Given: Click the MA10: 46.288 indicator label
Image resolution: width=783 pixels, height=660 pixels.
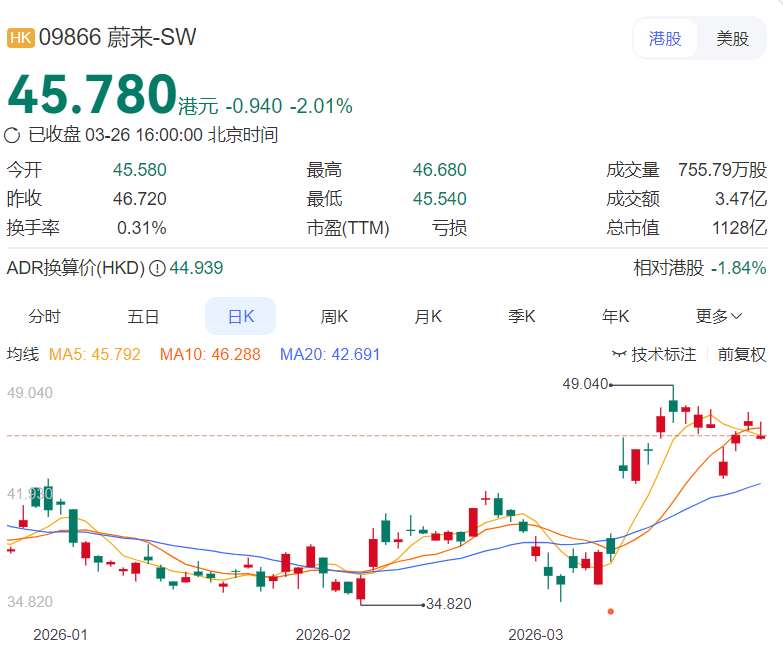Looking at the screenshot, I should point(210,354).
